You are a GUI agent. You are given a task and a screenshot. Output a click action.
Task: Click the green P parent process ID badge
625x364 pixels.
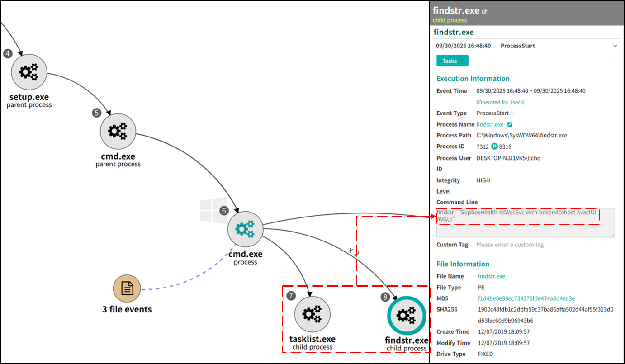494,147
